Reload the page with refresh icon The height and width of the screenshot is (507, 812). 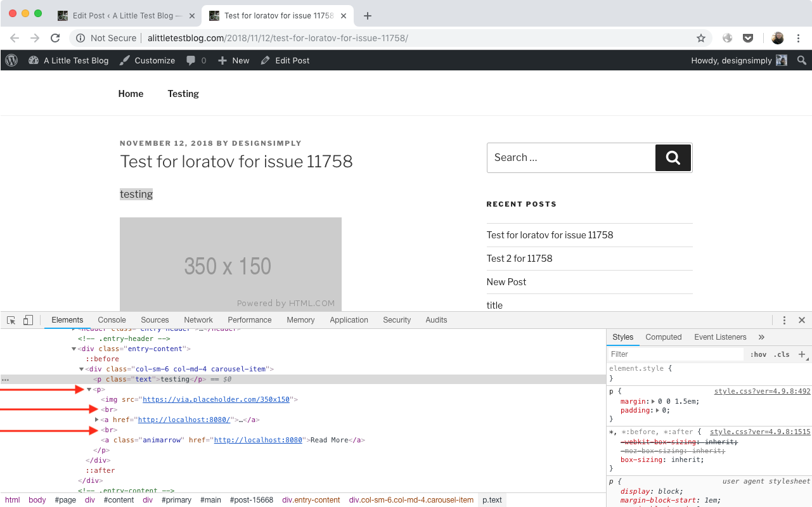[x=55, y=38]
